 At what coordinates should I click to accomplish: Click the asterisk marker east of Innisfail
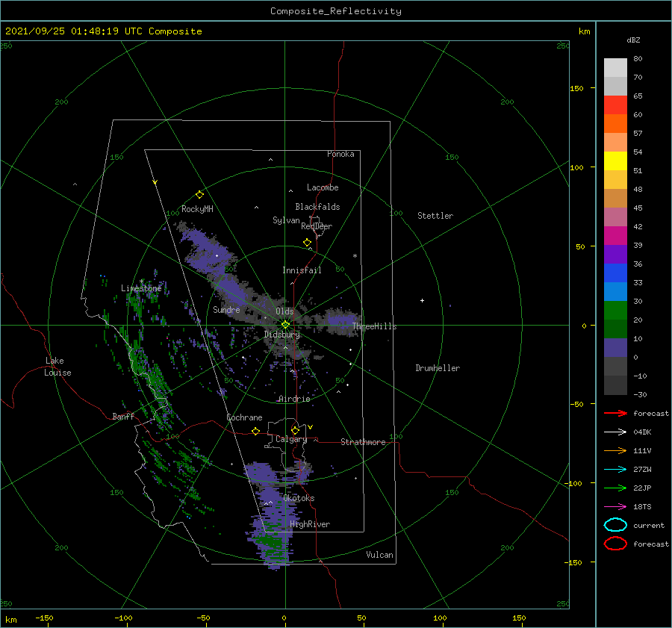tap(355, 256)
